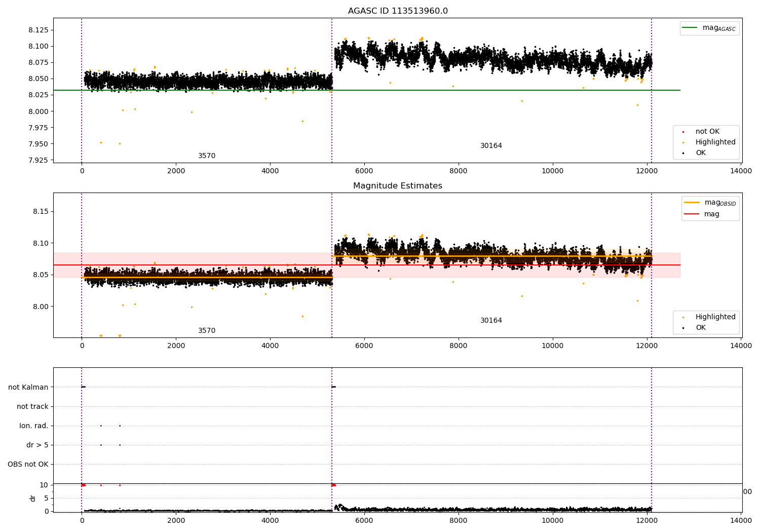The image size is (760, 532).
Task: Click 'Highlighted' legend entry in Magnitude Estimates plot
Action: point(715,317)
